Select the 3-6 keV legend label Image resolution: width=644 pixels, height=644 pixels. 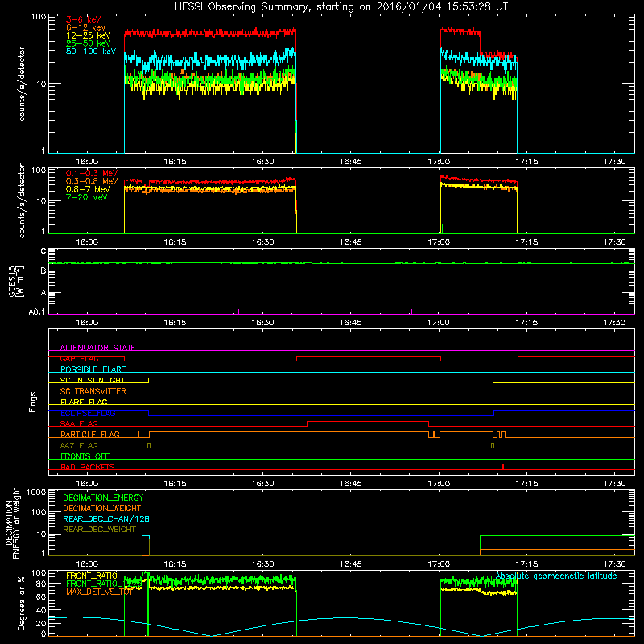point(84,19)
